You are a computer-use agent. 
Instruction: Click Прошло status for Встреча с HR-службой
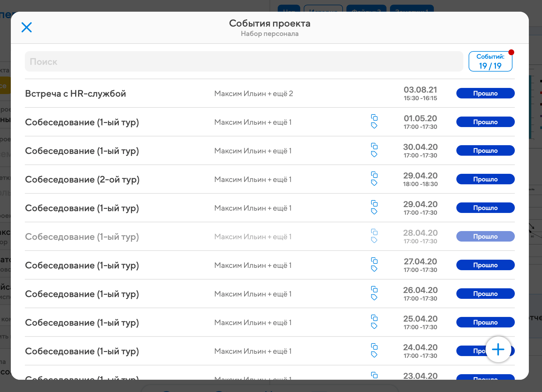click(485, 93)
